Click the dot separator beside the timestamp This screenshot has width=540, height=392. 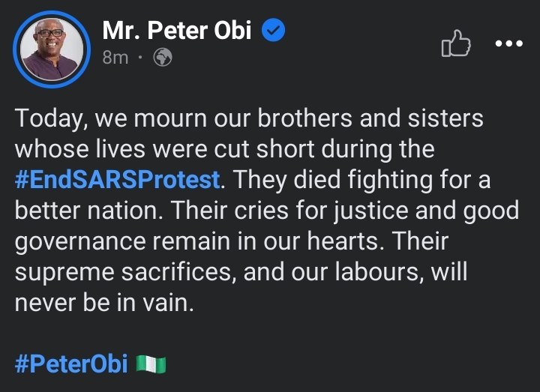(142, 58)
